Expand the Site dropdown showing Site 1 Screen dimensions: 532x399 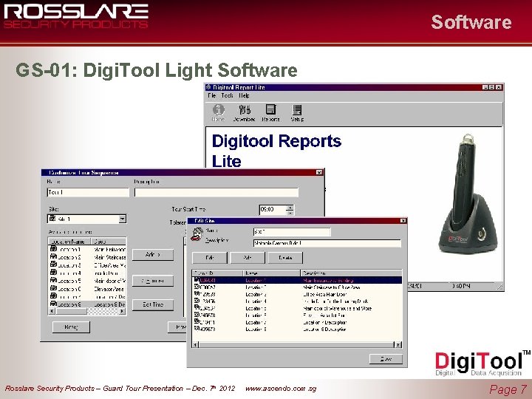click(123, 219)
